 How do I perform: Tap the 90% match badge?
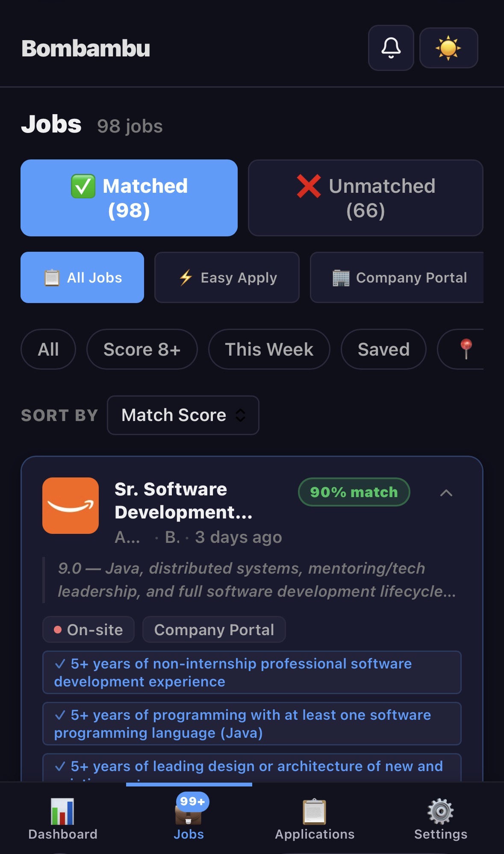[x=354, y=492]
